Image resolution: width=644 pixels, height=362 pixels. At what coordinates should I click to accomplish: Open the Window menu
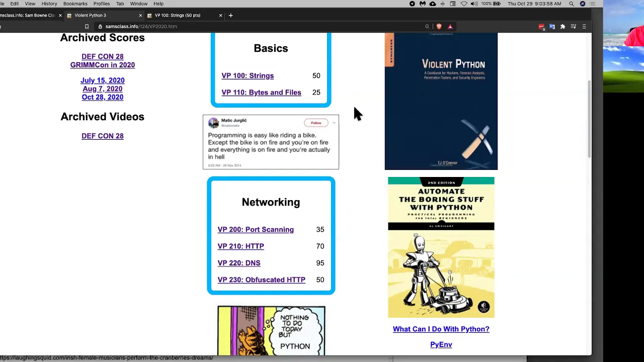(139, 4)
